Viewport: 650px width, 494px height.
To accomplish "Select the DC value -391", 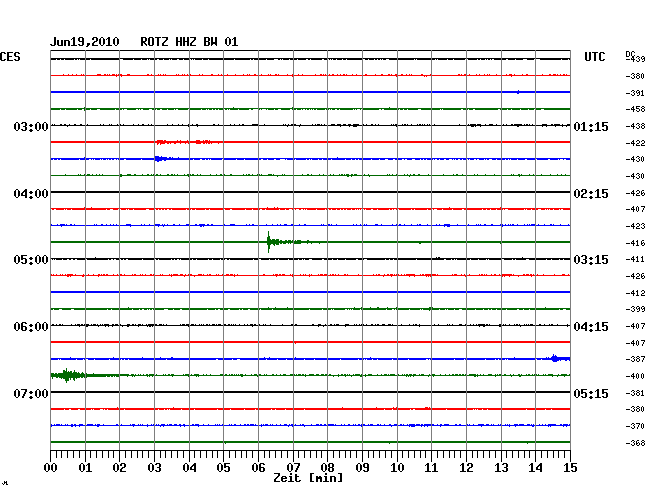I will click(635, 93).
